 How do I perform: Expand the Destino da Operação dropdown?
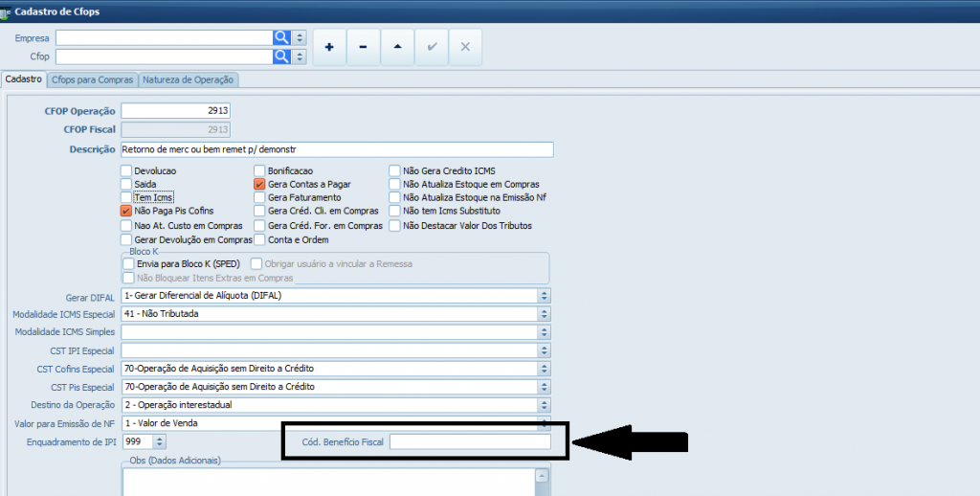click(544, 405)
